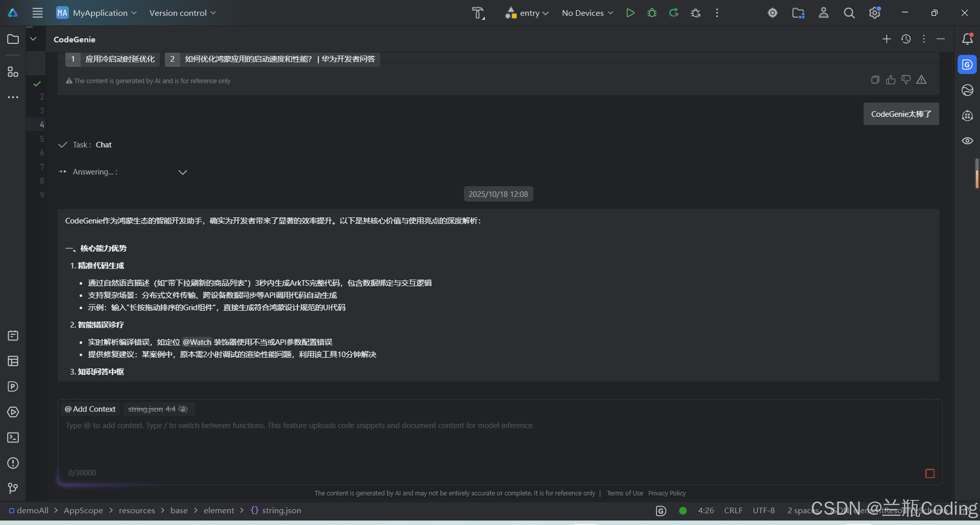Screen dimensions: 980x525
Task: Open reference 1 应用冷启动时延优化
Action: point(112,59)
